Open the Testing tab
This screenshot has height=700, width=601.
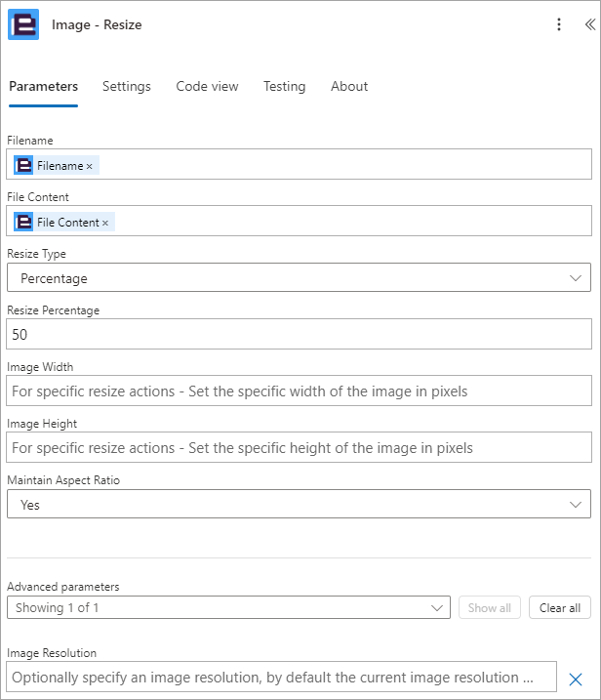pyautogui.click(x=285, y=86)
